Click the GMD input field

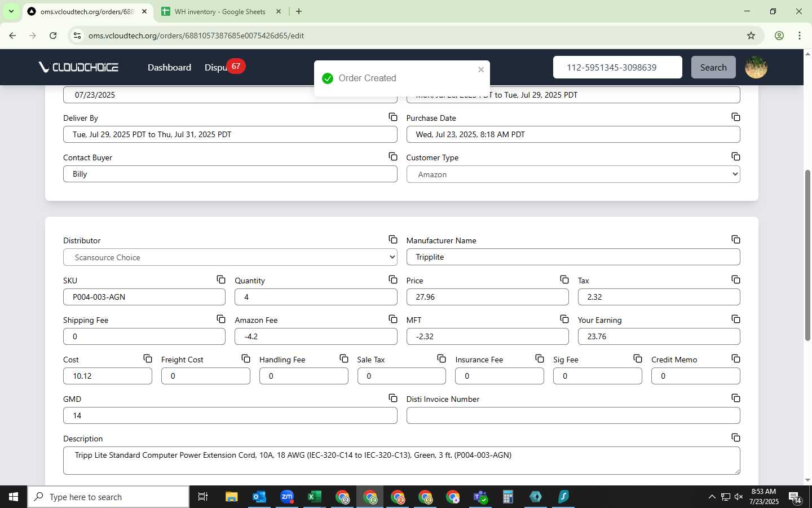coord(230,415)
